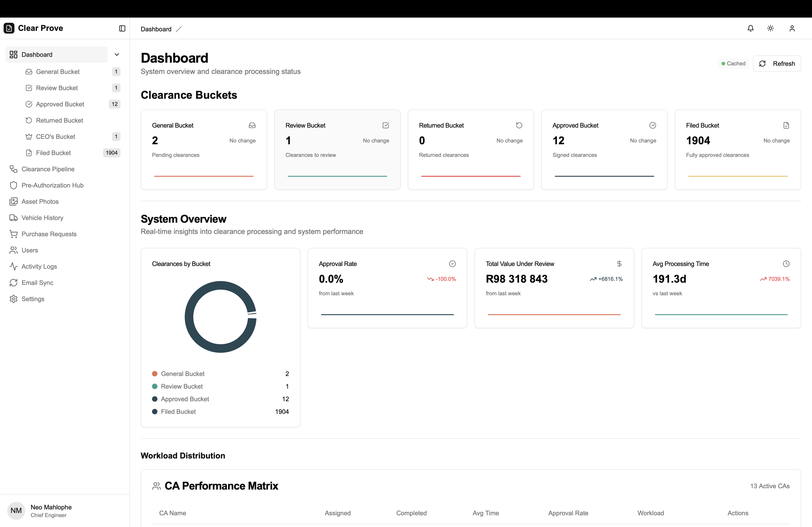Toggle the light/dark theme sun icon
The width and height of the screenshot is (812, 527).
[770, 28]
